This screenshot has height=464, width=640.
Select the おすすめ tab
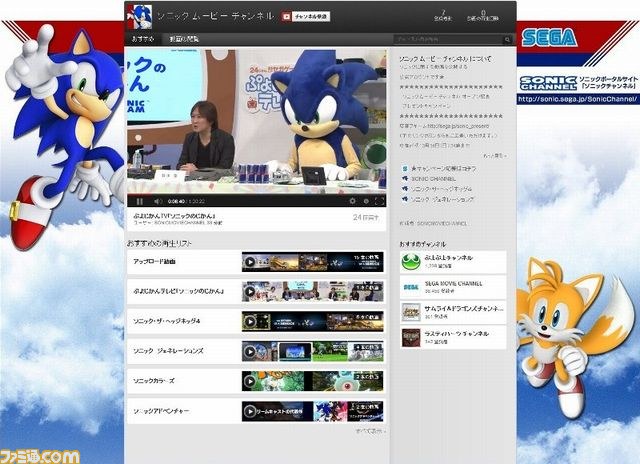(x=143, y=39)
